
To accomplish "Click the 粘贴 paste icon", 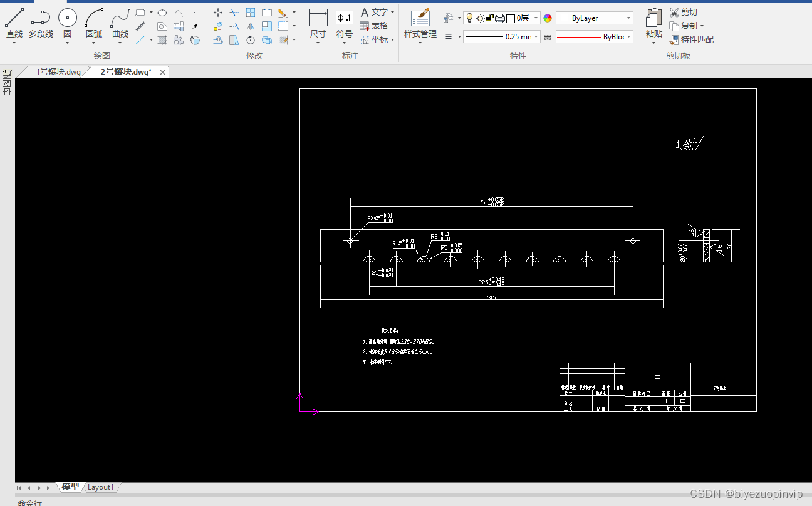I will 653,18.
